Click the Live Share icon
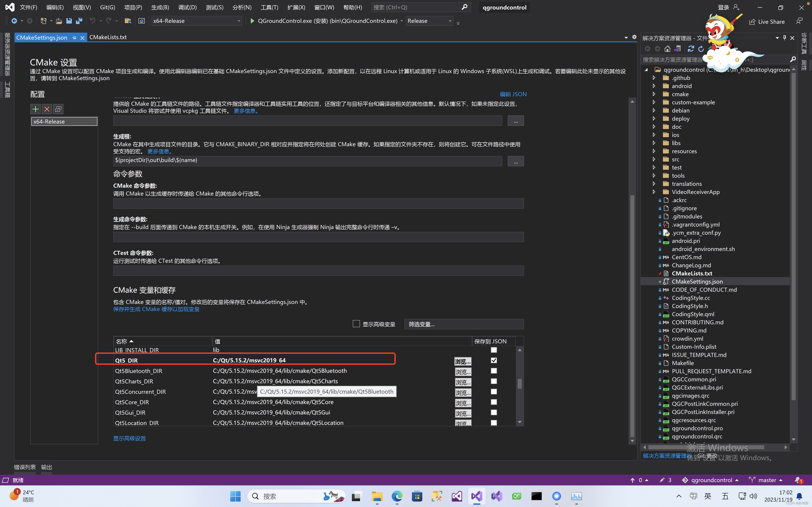Screen dimensions: 812x507 (x=752, y=22)
